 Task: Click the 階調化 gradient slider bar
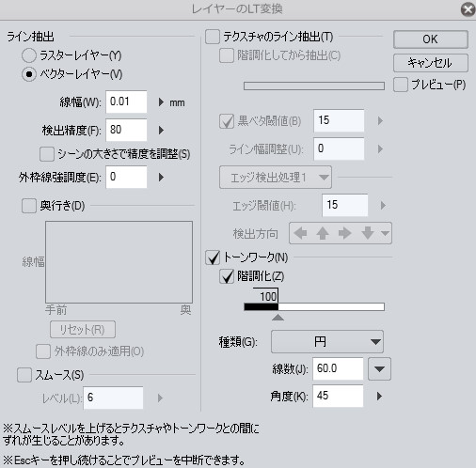[x=314, y=306]
